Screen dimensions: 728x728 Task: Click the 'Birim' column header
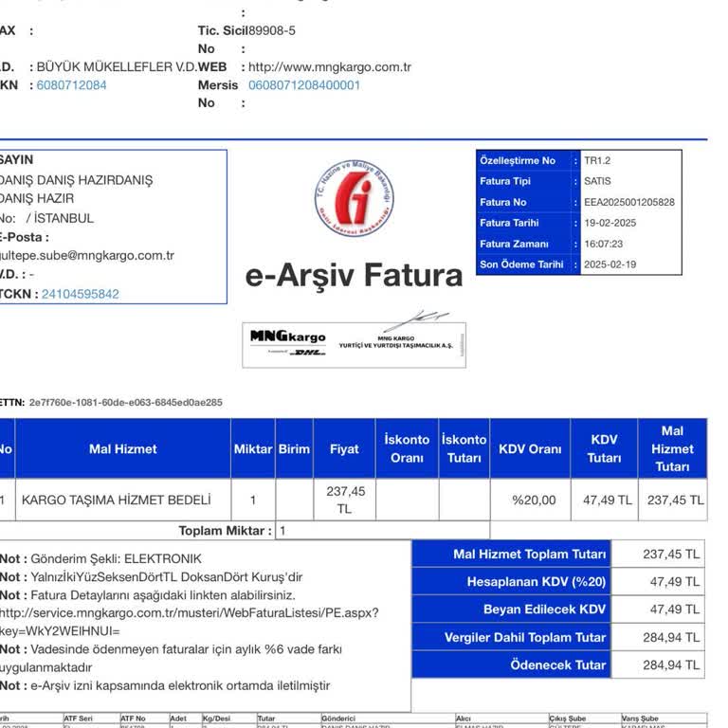[294, 449]
